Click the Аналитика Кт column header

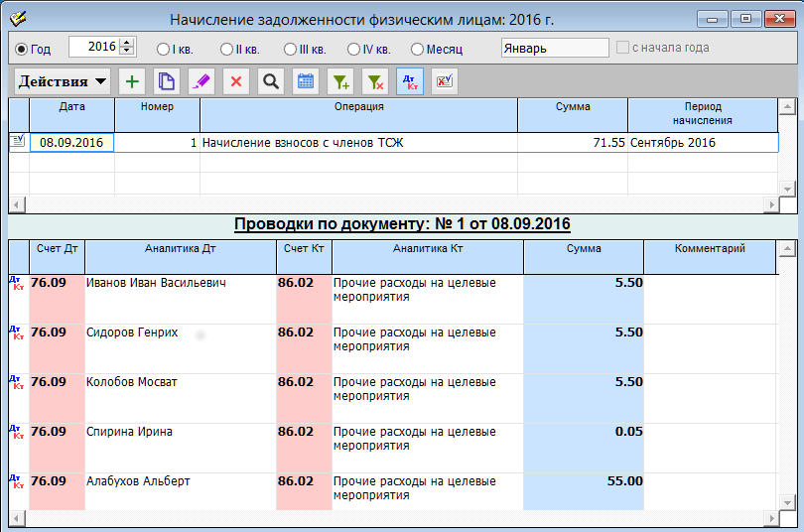click(428, 257)
